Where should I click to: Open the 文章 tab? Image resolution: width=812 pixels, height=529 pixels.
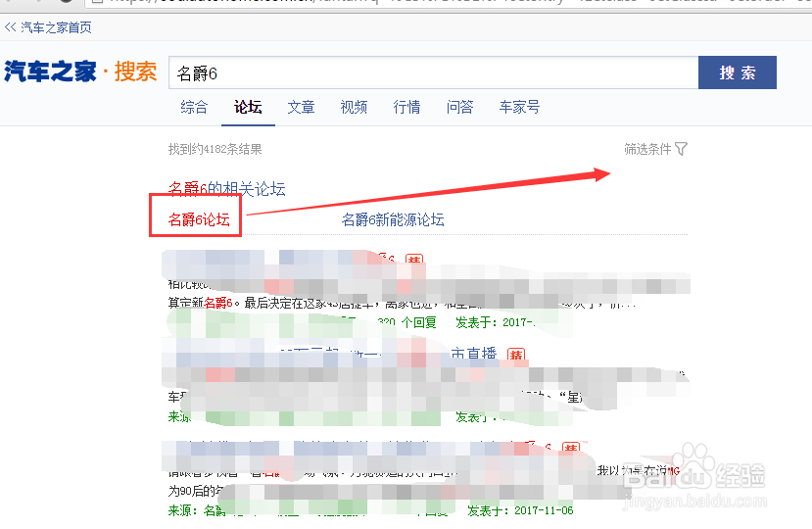coord(301,107)
